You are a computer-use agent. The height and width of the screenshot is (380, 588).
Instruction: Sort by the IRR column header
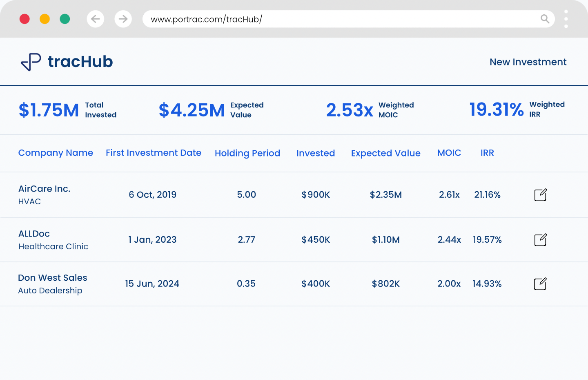[487, 153]
